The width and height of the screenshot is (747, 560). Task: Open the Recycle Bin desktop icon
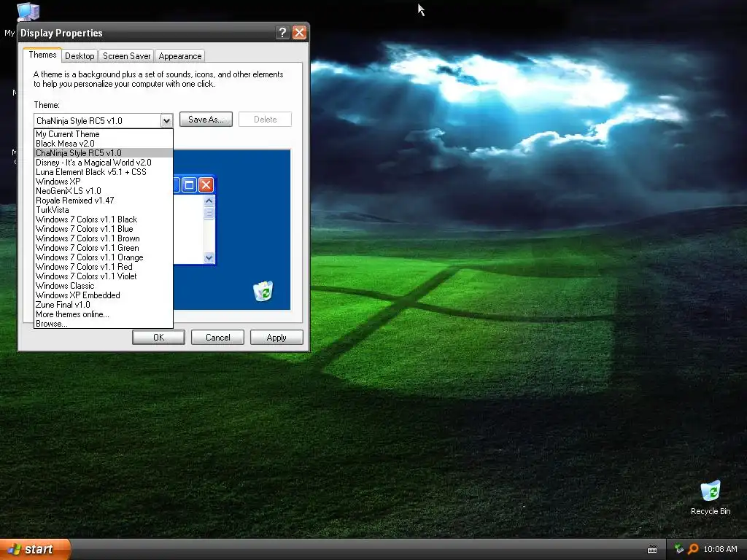tap(711, 497)
